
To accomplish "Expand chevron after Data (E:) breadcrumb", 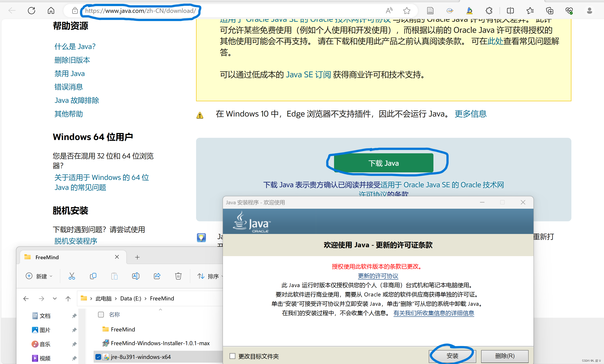I will point(145,298).
